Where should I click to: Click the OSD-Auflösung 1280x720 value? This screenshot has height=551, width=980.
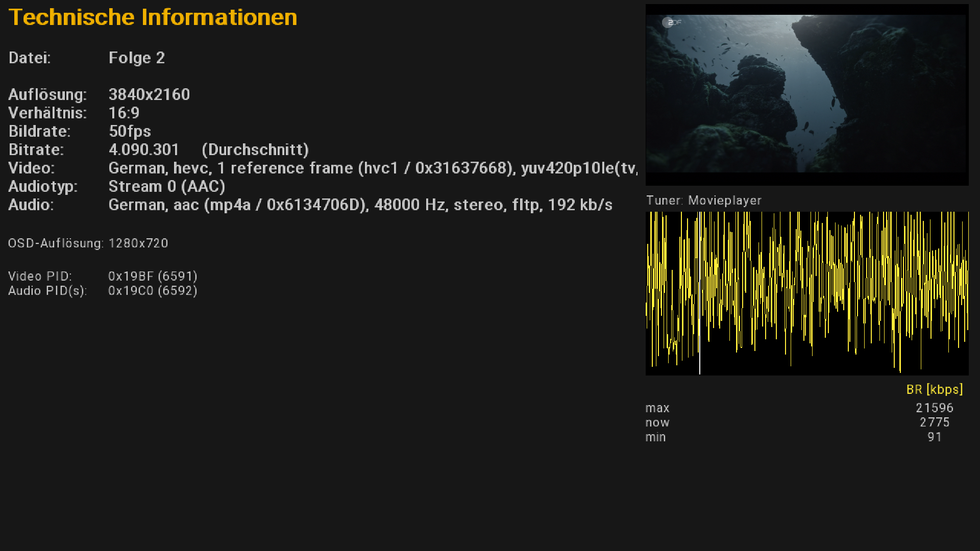(x=138, y=243)
